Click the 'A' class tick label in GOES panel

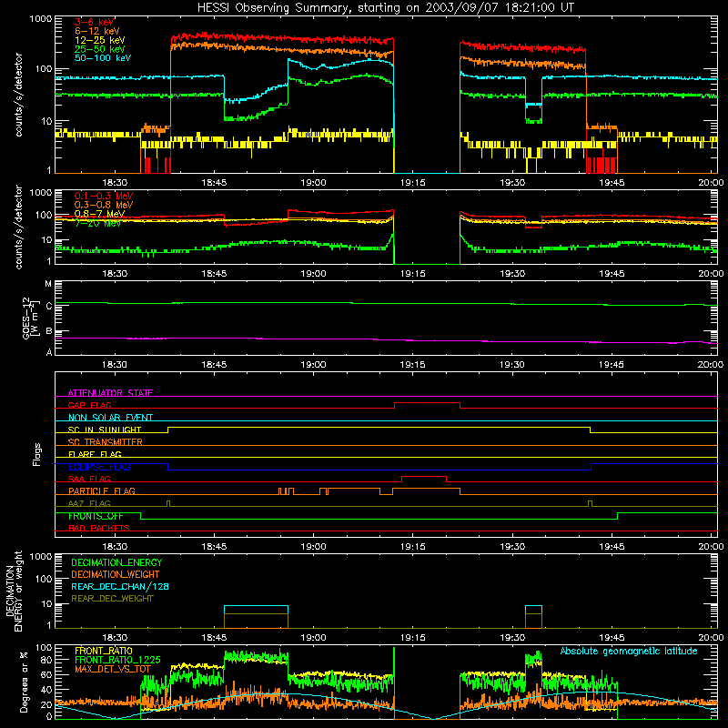click(x=49, y=352)
